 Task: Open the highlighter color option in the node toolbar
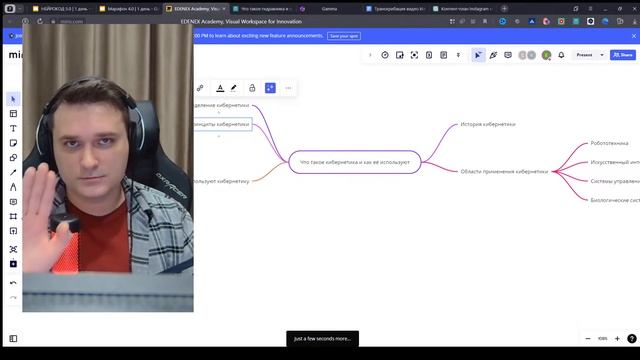tap(233, 88)
